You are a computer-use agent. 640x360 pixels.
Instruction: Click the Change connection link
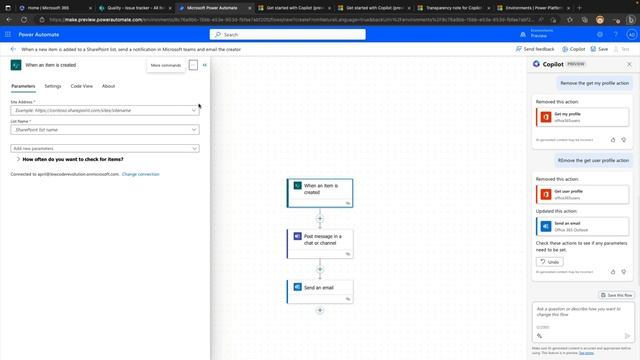point(140,174)
